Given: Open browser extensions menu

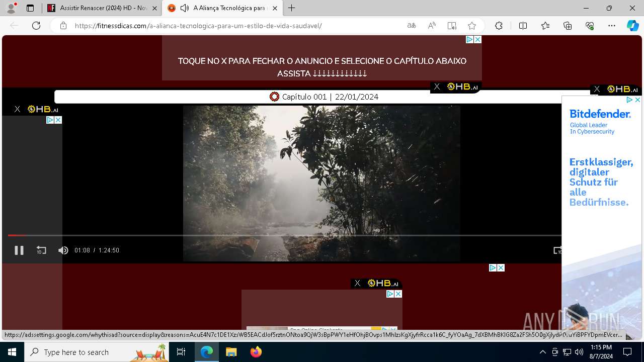Looking at the screenshot, I should click(x=499, y=26).
